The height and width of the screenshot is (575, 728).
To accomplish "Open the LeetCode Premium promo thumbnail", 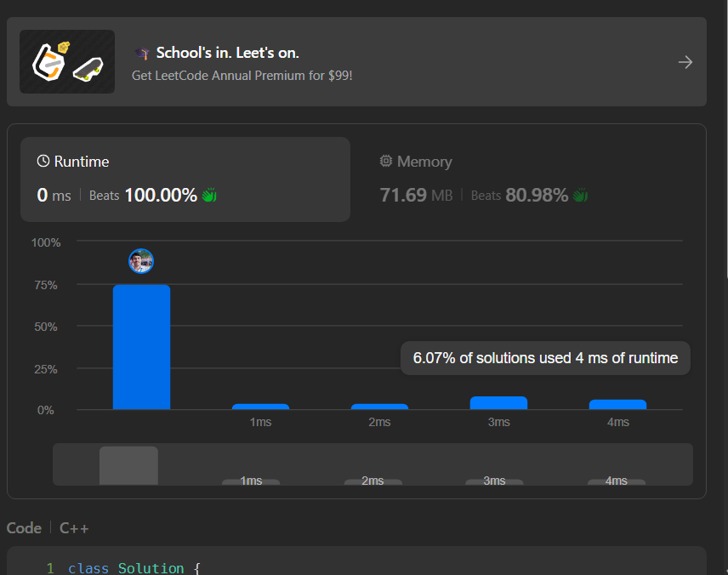I will pyautogui.click(x=67, y=62).
